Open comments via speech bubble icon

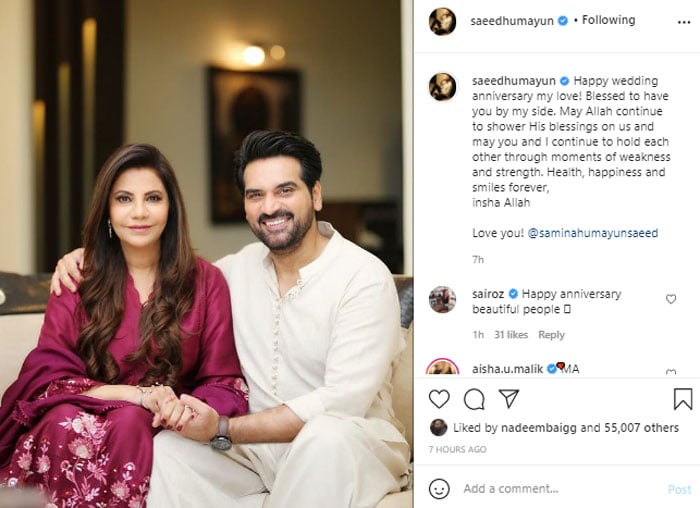[x=474, y=399]
